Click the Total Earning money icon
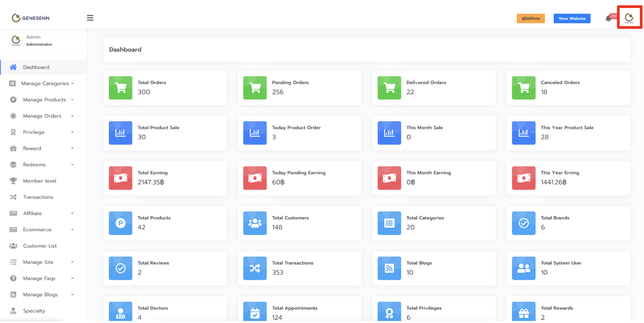The image size is (644, 323). click(x=120, y=178)
